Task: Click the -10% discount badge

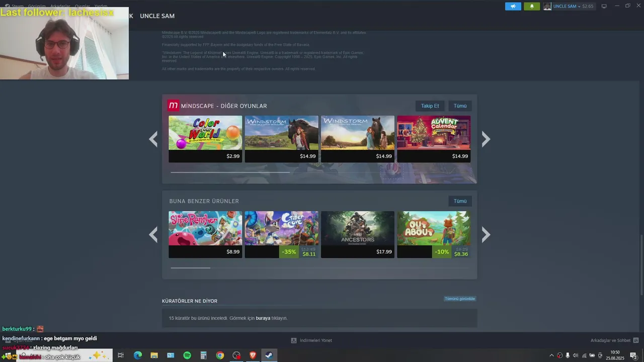Action: point(441,252)
